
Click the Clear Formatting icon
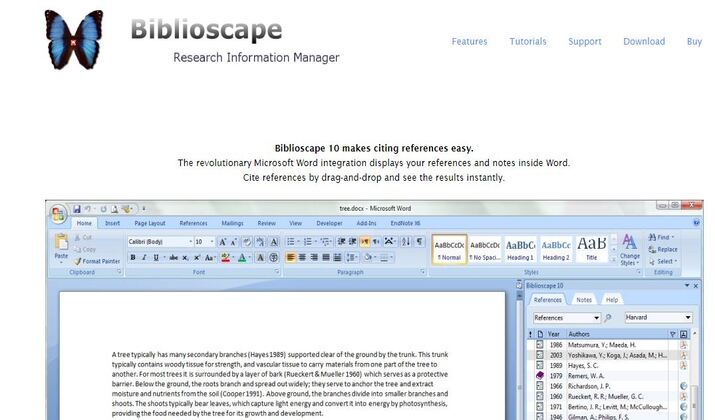pos(247,242)
